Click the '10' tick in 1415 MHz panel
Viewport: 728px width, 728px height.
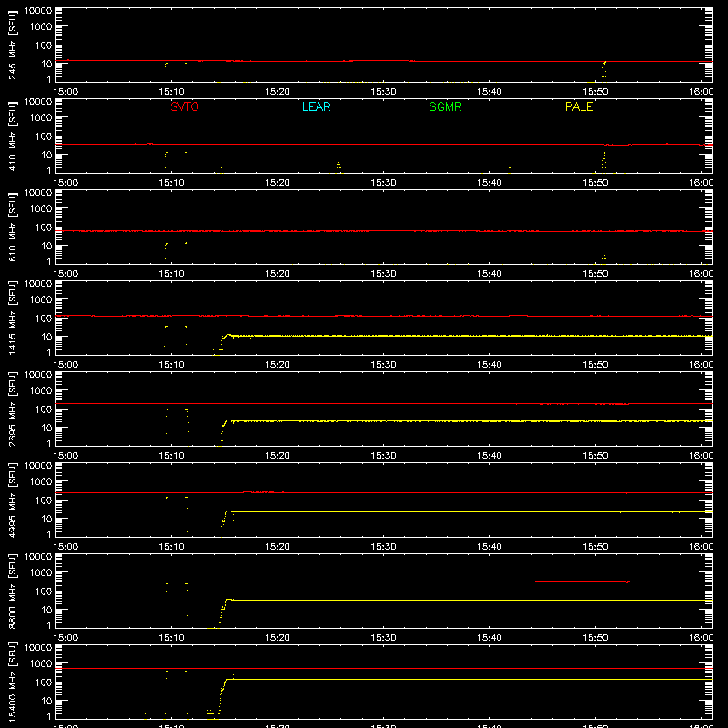[x=46, y=337]
